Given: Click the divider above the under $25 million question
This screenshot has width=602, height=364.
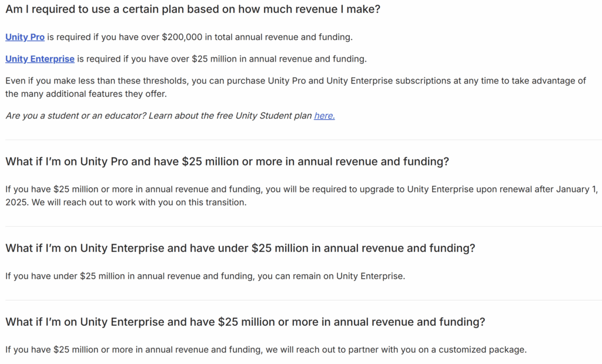Looking at the screenshot, I should 301,226.
